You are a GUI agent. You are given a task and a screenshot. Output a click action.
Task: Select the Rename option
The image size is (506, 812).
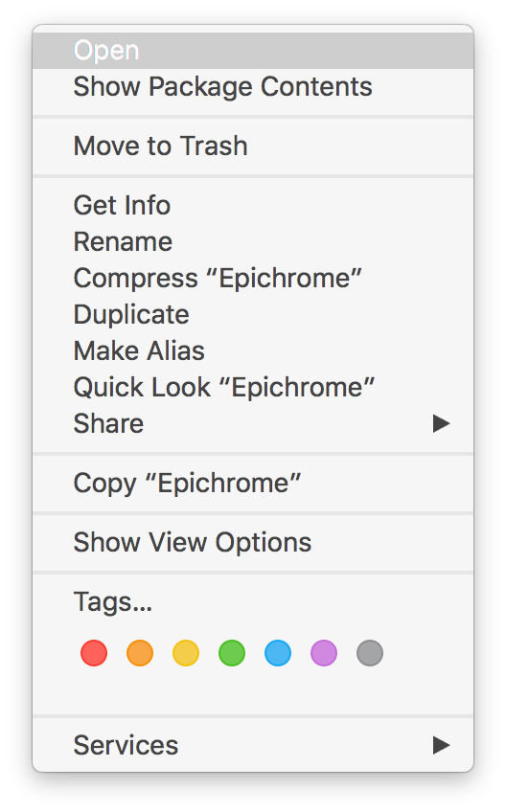[x=253, y=242]
